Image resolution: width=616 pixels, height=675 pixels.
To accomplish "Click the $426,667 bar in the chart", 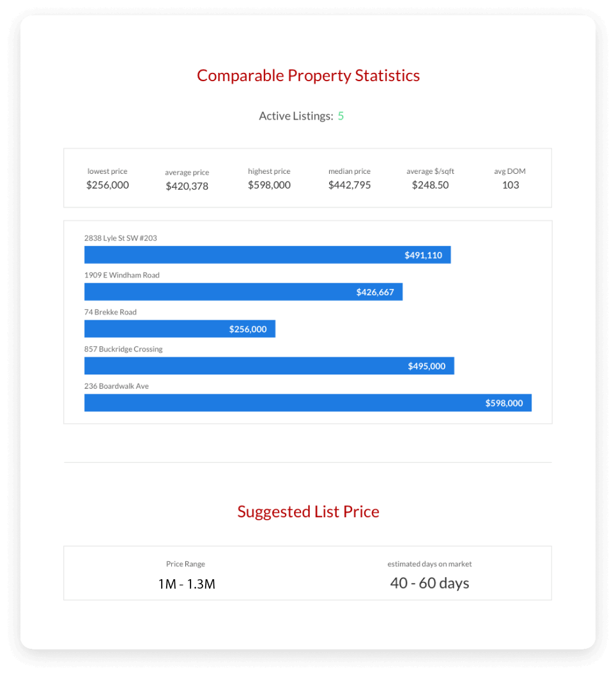I will [243, 292].
